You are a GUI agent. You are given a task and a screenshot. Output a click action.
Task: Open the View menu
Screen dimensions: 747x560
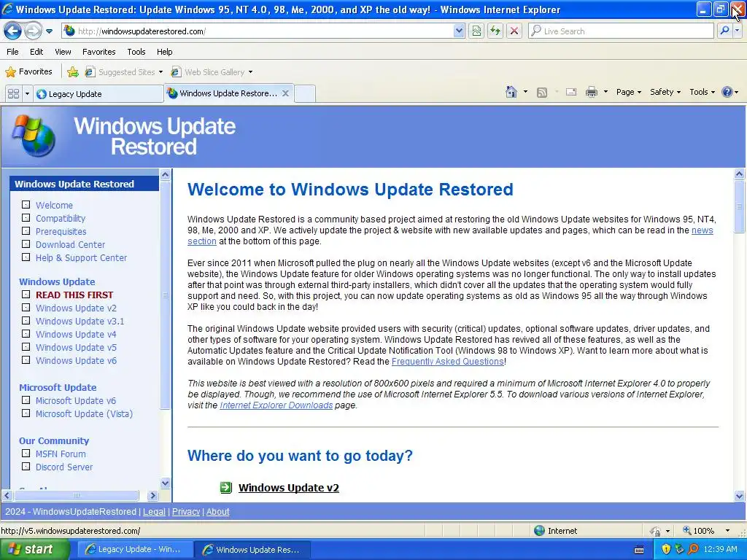(x=63, y=52)
